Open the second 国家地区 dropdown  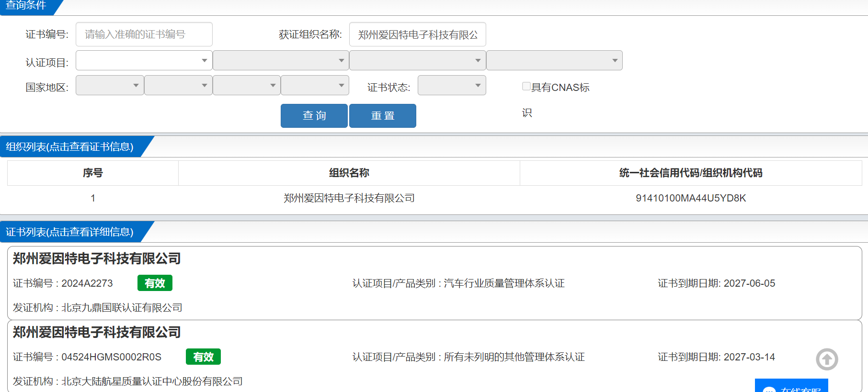point(178,85)
